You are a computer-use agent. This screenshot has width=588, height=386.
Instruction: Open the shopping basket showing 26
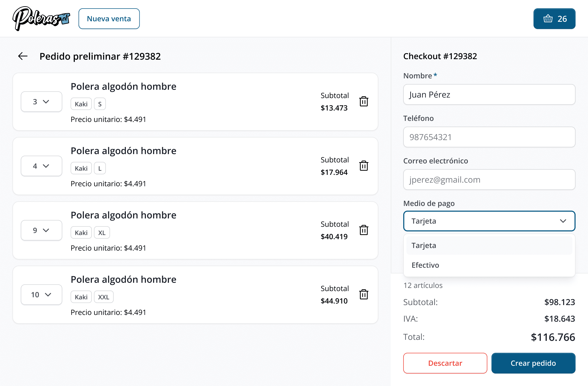554,19
